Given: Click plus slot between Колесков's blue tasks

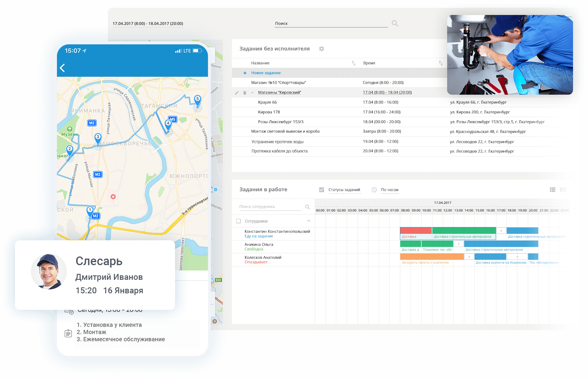Looking at the screenshot, I should 517,256.
